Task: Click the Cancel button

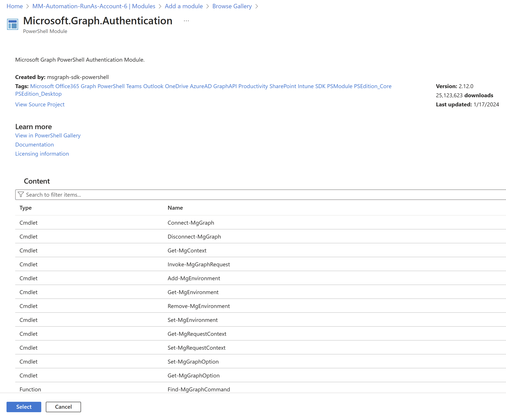Action: [x=63, y=407]
